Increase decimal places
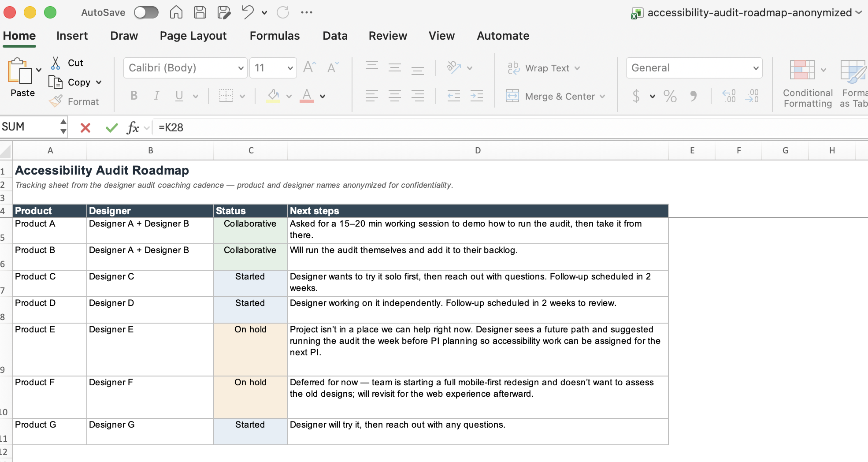This screenshot has height=462, width=868. pyautogui.click(x=729, y=96)
